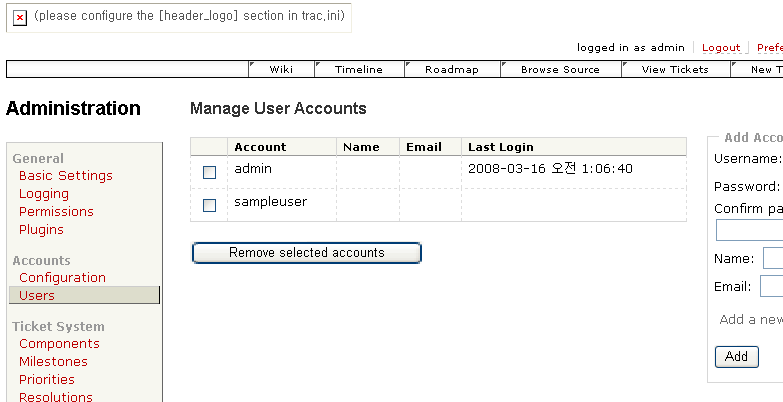Select Users in the Accounts section
Viewport: 783px width, 402px height.
coord(37,296)
